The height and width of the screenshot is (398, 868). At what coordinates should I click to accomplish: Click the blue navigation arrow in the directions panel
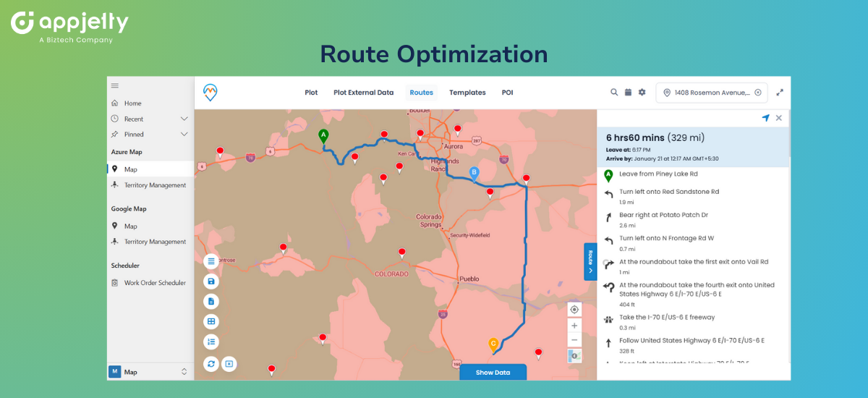tap(765, 118)
